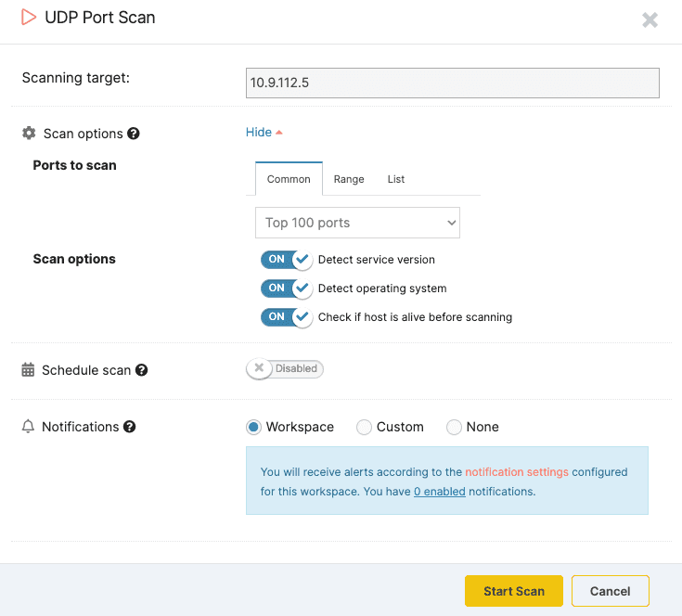Close the UDP Port Scan dialog
Screen dimensions: 682x616
point(650,19)
